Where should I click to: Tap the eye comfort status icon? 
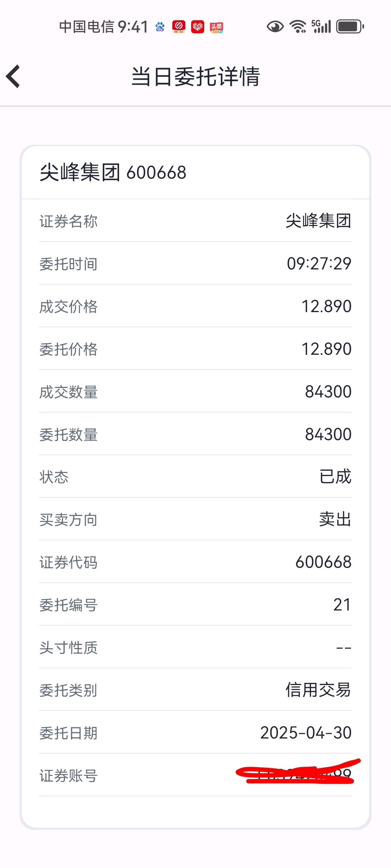point(275,27)
